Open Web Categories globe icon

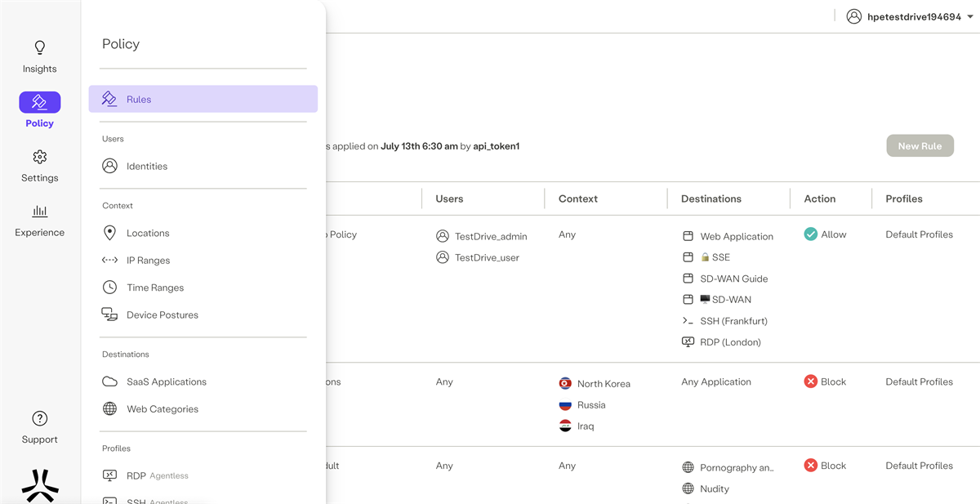pos(109,409)
